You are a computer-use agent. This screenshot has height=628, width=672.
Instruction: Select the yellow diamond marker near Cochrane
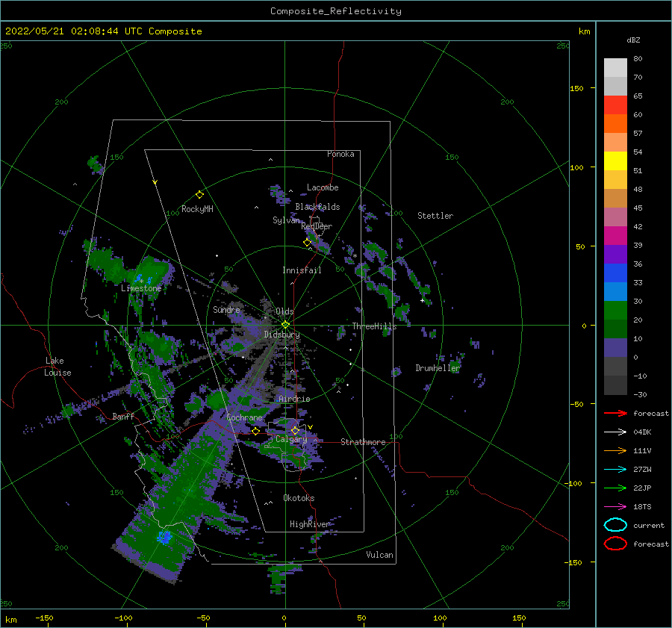(255, 431)
